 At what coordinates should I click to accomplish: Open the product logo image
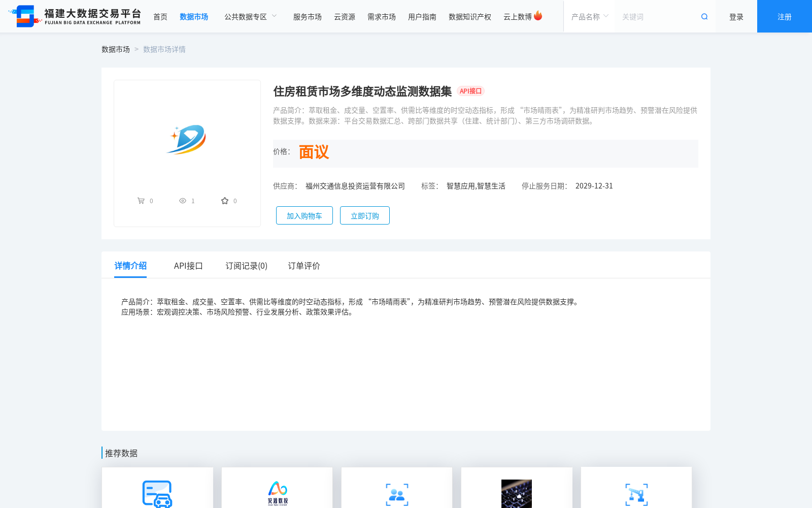pos(187,139)
